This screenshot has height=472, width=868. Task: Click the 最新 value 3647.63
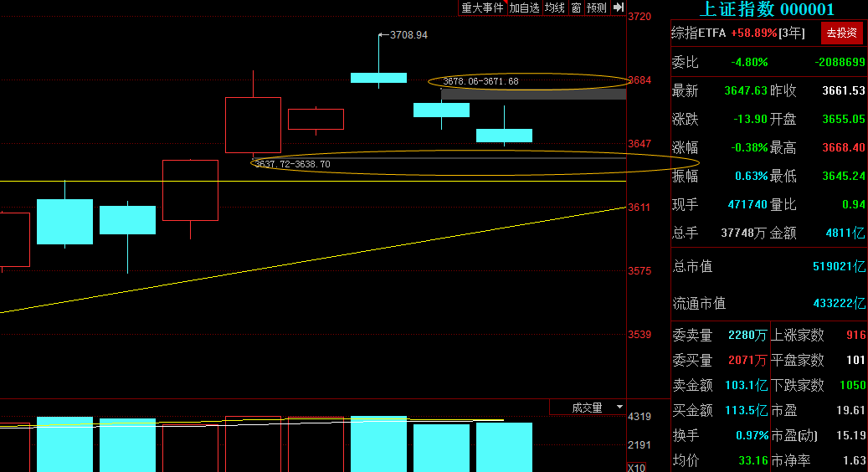(746, 90)
